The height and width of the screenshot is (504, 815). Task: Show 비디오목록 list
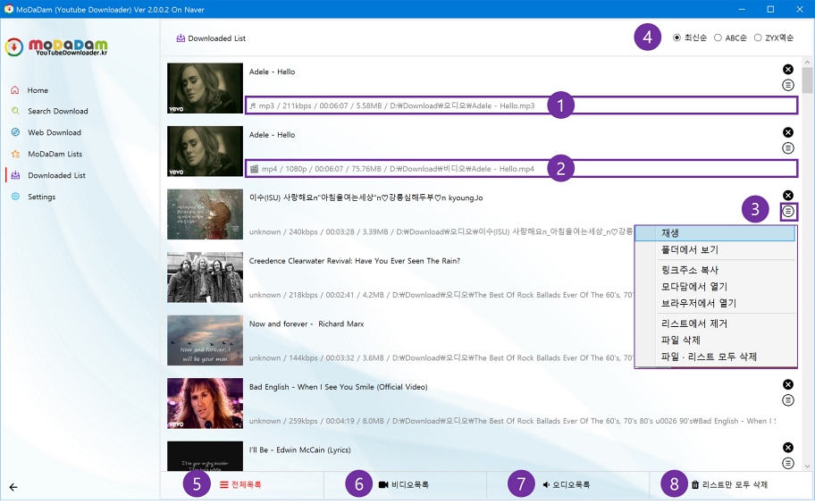tap(404, 484)
